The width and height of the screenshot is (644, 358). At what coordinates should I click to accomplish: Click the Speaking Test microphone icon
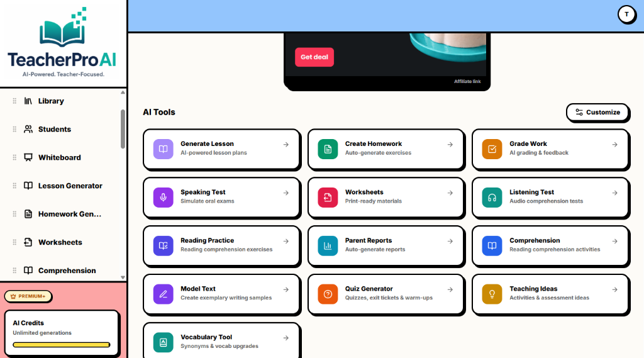point(163,198)
